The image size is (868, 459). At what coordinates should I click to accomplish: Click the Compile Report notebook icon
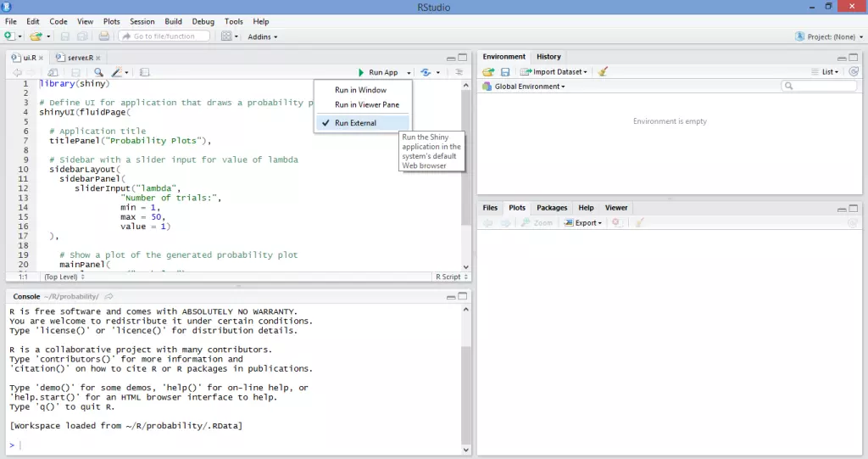tap(144, 72)
